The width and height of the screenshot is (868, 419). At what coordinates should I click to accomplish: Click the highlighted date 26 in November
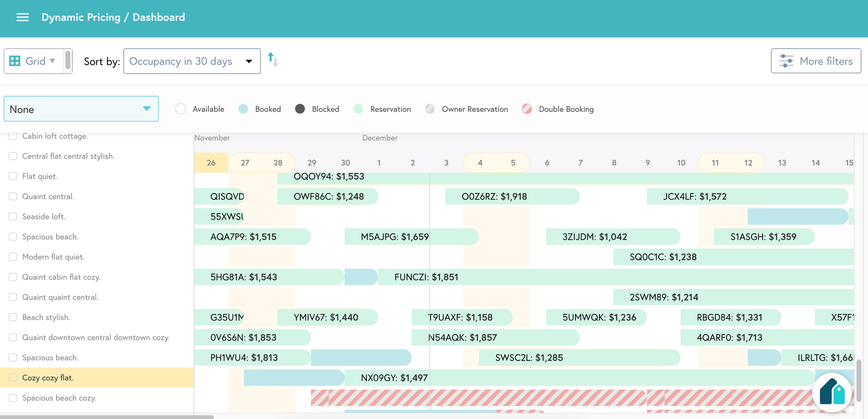[x=211, y=163]
